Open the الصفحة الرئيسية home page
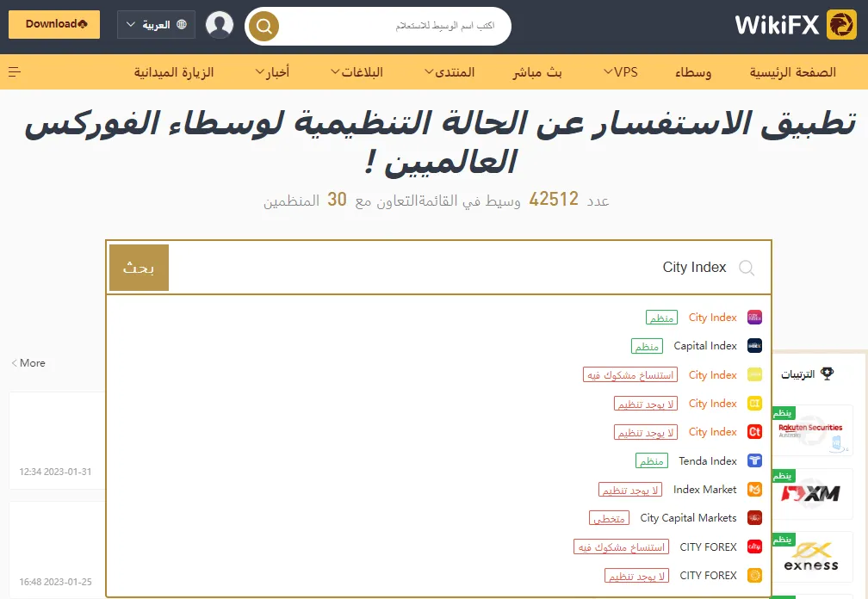Screen dimensions: 868x599 (x=793, y=72)
